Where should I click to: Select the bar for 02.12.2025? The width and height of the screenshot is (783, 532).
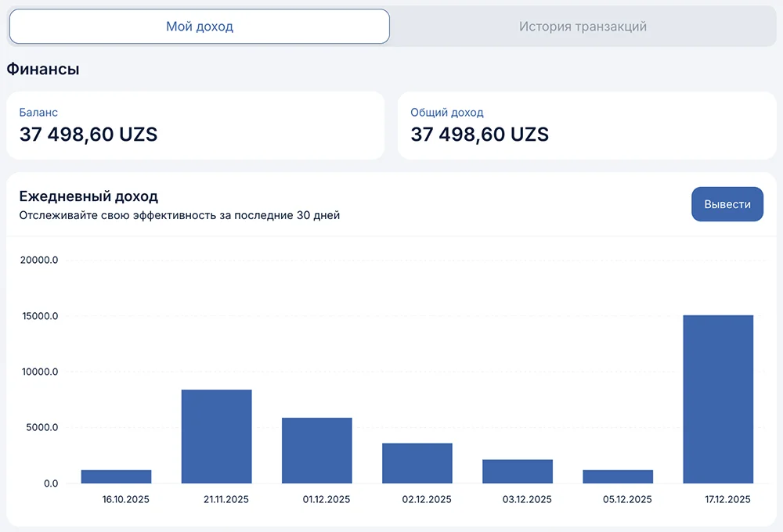pos(417,463)
